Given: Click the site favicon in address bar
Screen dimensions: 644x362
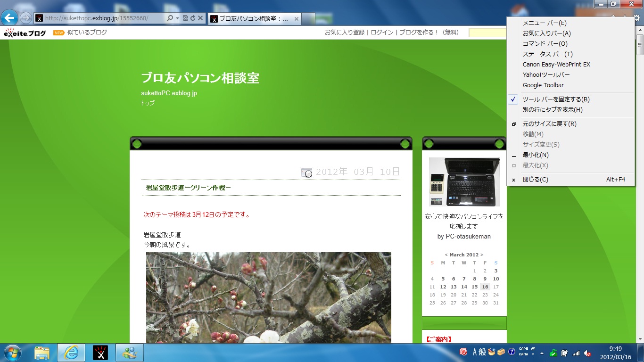Looking at the screenshot, I should coord(40,18).
